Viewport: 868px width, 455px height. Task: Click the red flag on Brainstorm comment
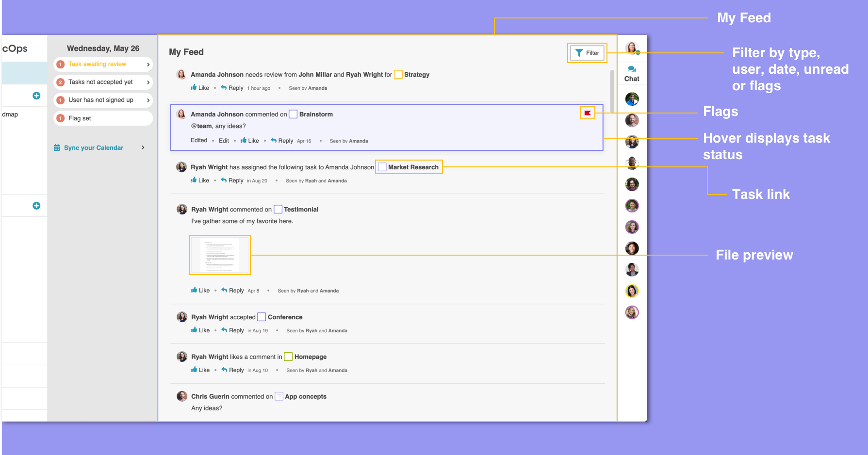587,113
